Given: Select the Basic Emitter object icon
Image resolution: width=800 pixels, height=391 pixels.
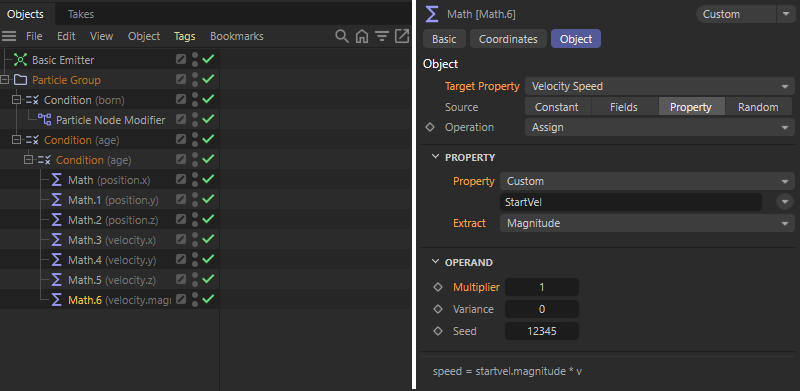Looking at the screenshot, I should click(20, 60).
